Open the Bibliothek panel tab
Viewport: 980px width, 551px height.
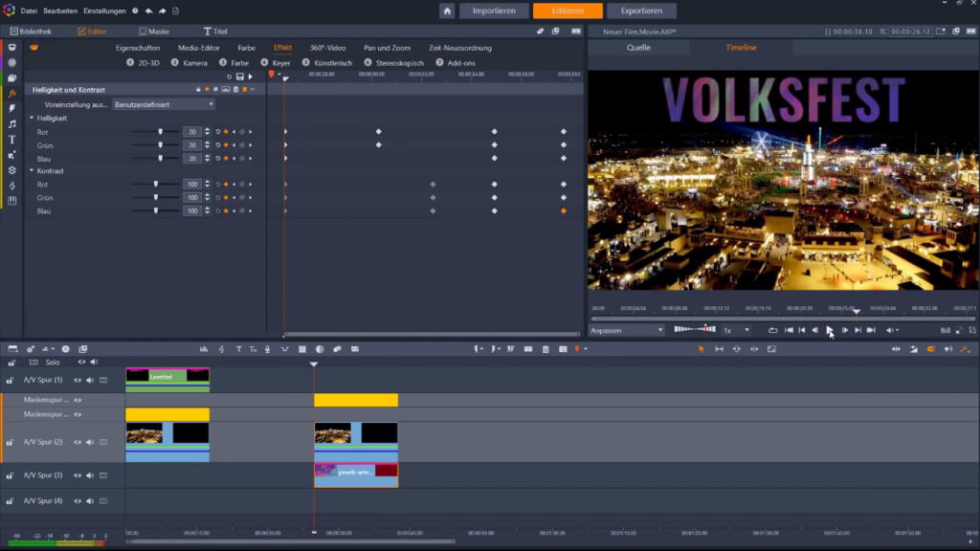click(32, 32)
